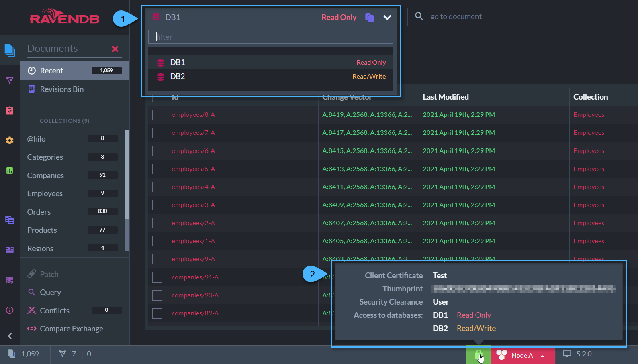Click the search magnifier icon
The width and height of the screenshot is (638, 364).
419,16
